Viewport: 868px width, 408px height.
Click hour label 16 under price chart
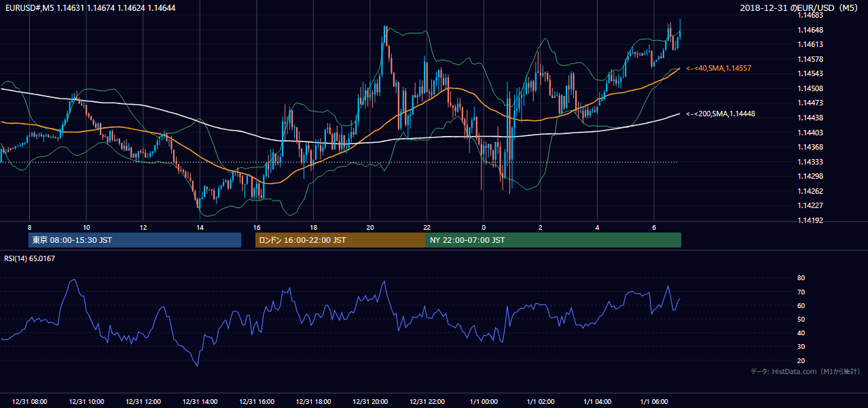pyautogui.click(x=257, y=227)
